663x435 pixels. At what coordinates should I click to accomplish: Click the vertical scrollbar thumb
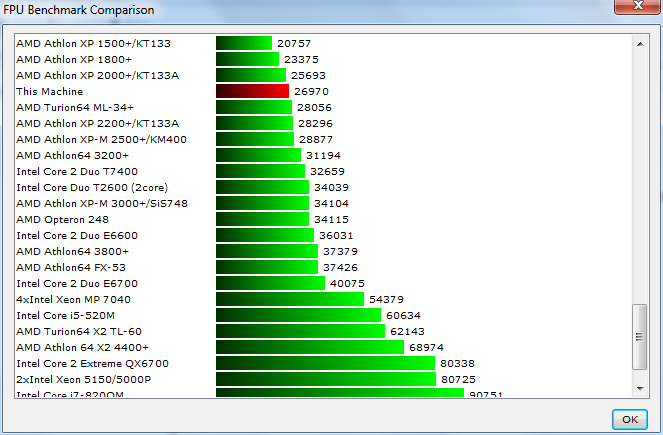(x=639, y=337)
